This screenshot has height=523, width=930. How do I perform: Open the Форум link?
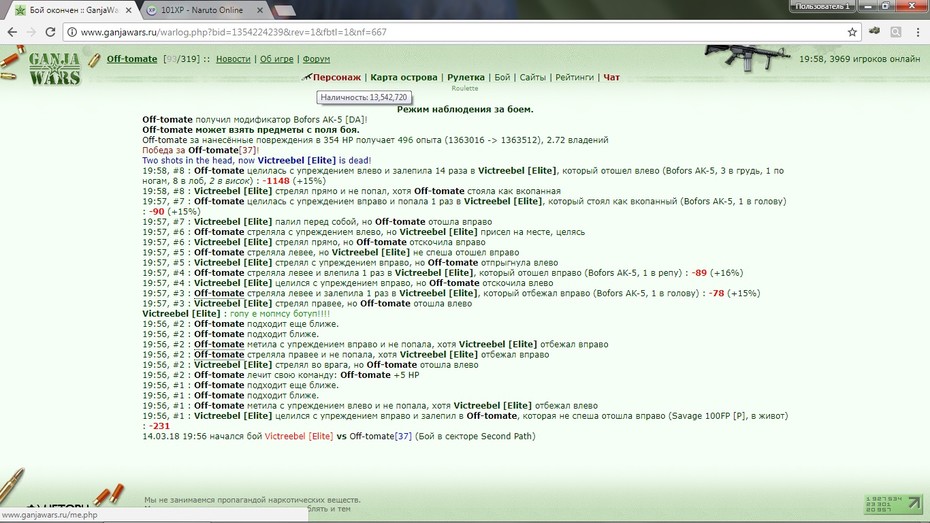(316, 59)
